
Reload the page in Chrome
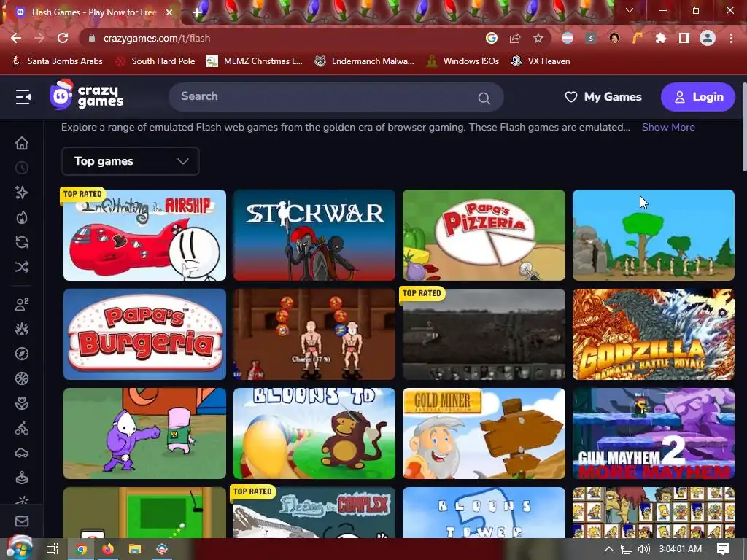click(63, 38)
